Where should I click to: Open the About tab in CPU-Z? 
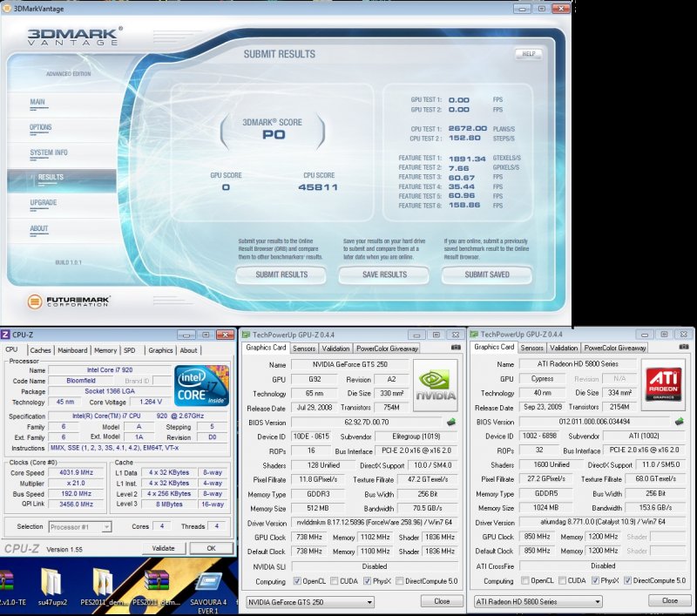(188, 350)
